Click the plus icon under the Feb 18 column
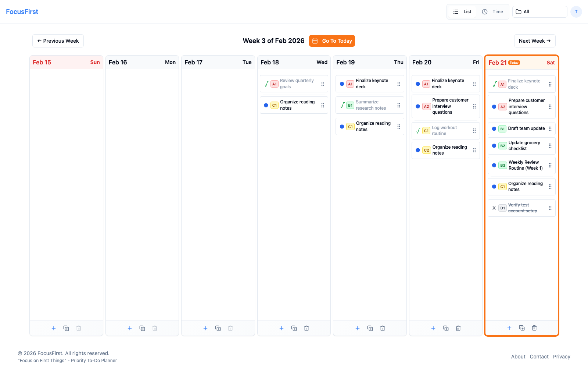Viewport: 588px width, 368px height. [282, 328]
